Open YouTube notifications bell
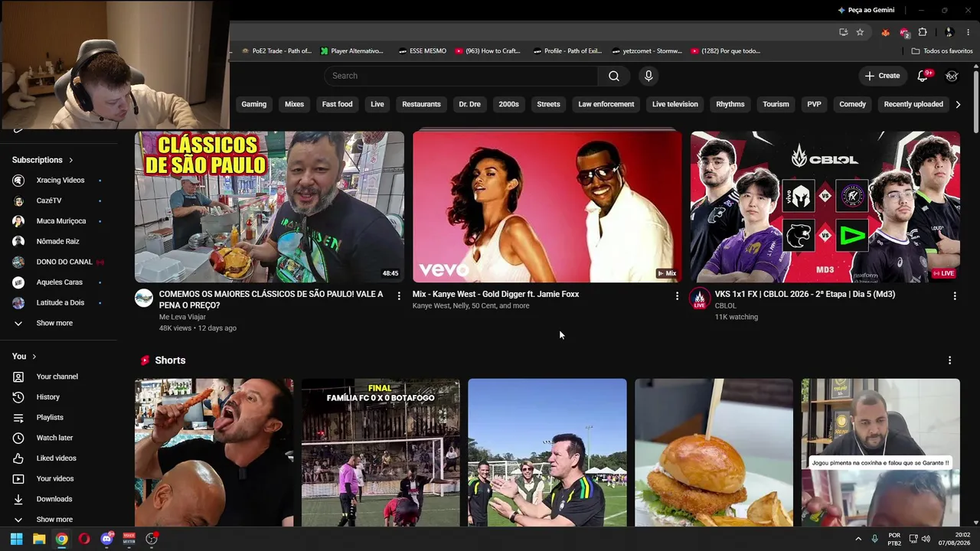The height and width of the screenshot is (551, 980). pyautogui.click(x=923, y=76)
